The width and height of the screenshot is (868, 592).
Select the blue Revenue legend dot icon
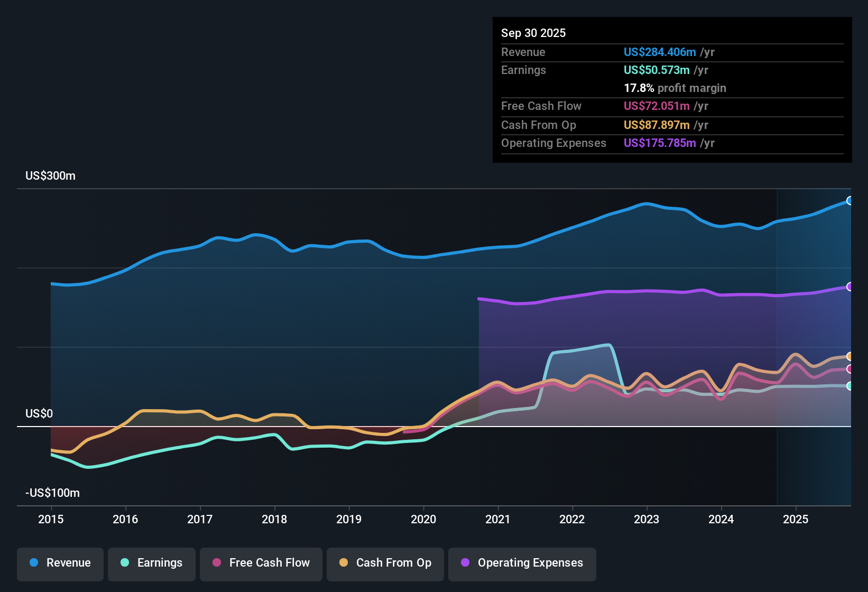click(33, 563)
